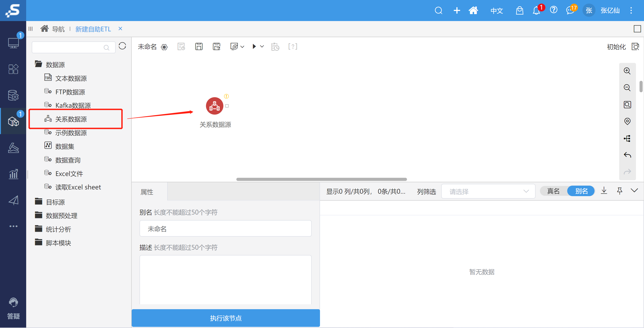Select 读取Excel sheet node

pos(78,187)
